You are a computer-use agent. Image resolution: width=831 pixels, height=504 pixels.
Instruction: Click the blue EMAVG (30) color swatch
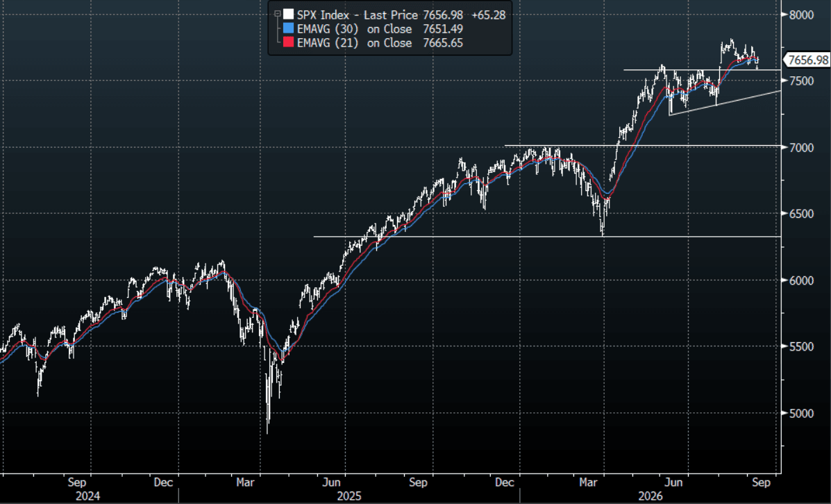point(288,28)
